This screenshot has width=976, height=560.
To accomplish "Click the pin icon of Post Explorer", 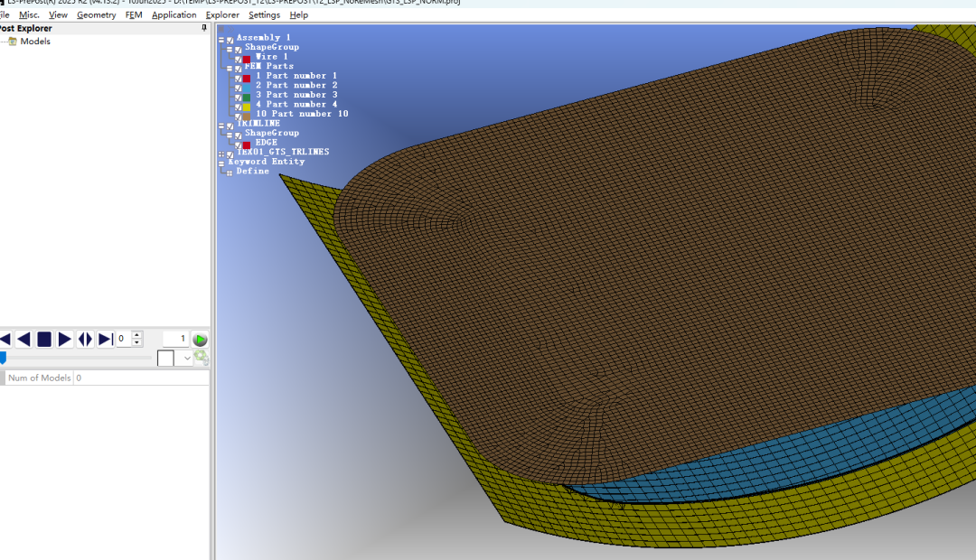I will coord(203,28).
